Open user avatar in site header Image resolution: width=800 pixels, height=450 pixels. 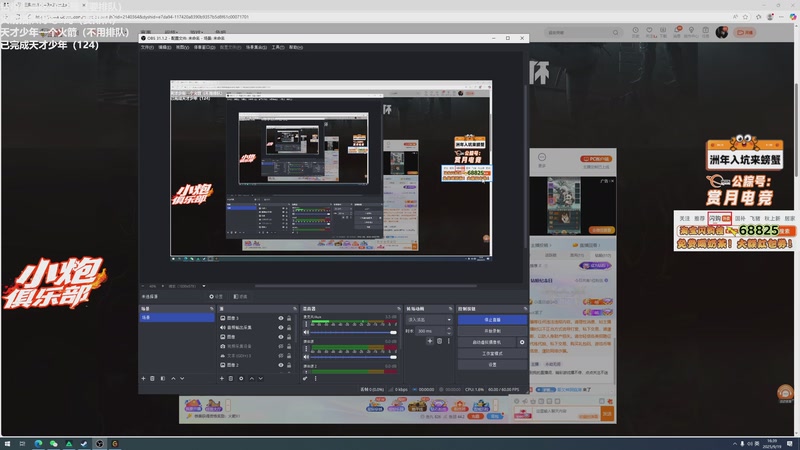click(x=721, y=32)
